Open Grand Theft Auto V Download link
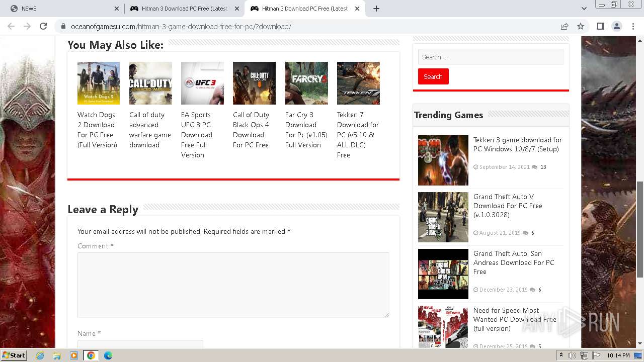This screenshot has height=362, width=644. [508, 206]
